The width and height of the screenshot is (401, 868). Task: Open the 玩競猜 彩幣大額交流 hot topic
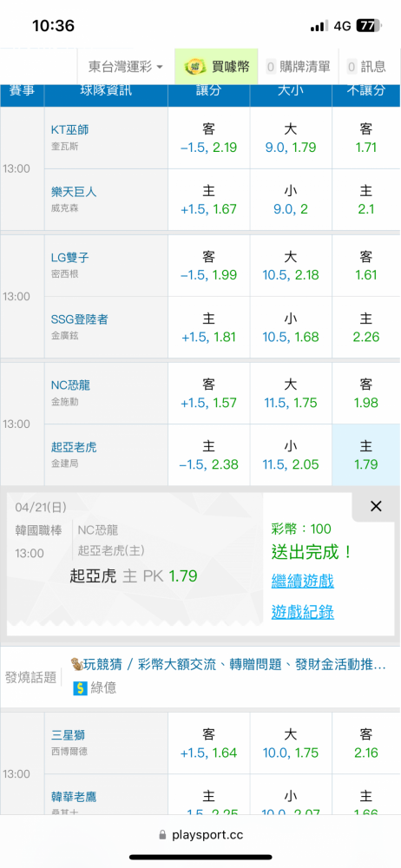pos(228,664)
